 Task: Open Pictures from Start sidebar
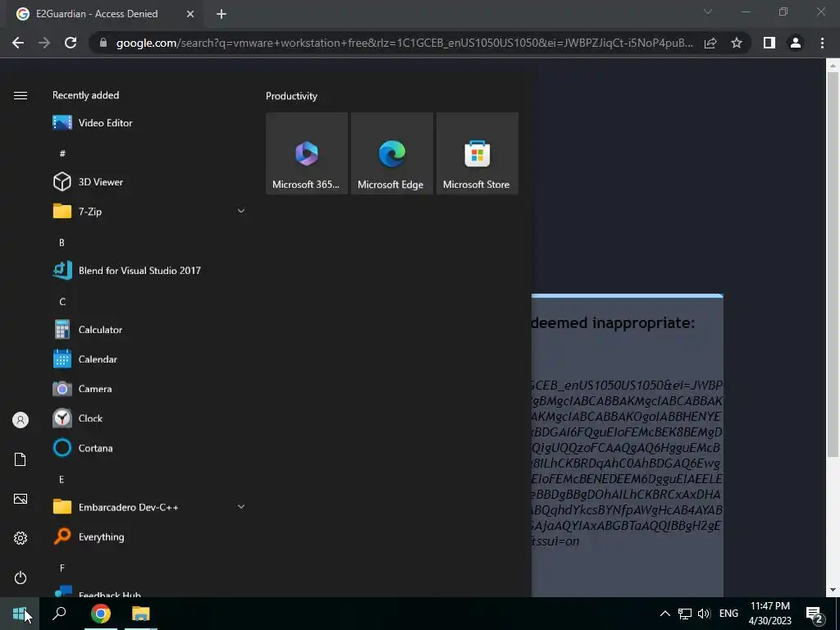tap(21, 499)
